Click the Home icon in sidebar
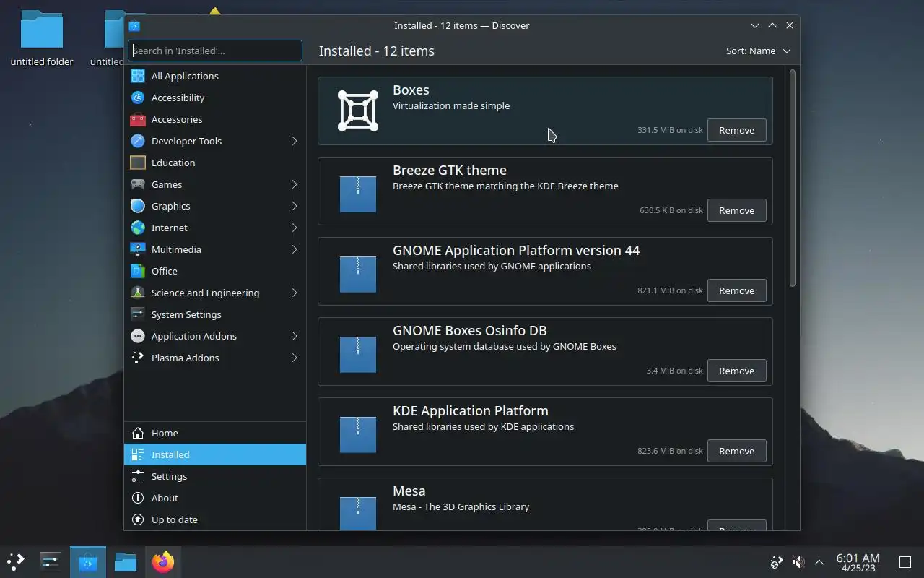924x578 pixels. coord(138,433)
